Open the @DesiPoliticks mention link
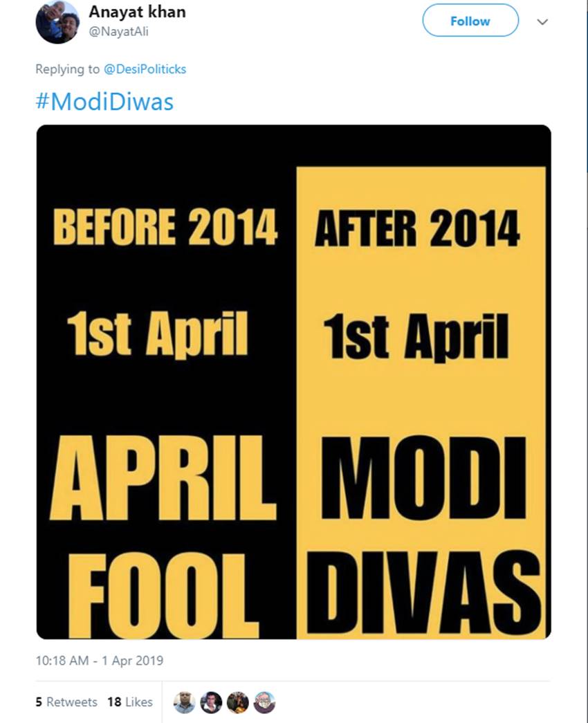This screenshot has height=723, width=588. click(145, 69)
